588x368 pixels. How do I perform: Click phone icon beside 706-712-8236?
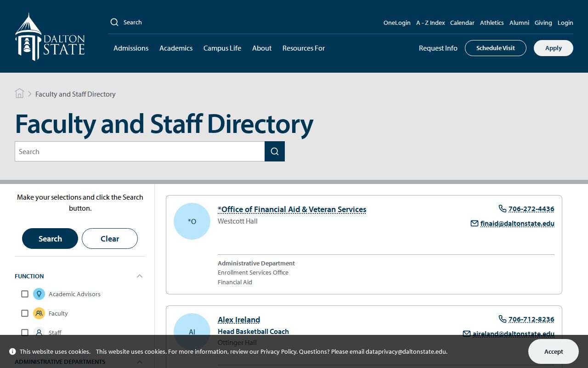pyautogui.click(x=502, y=319)
